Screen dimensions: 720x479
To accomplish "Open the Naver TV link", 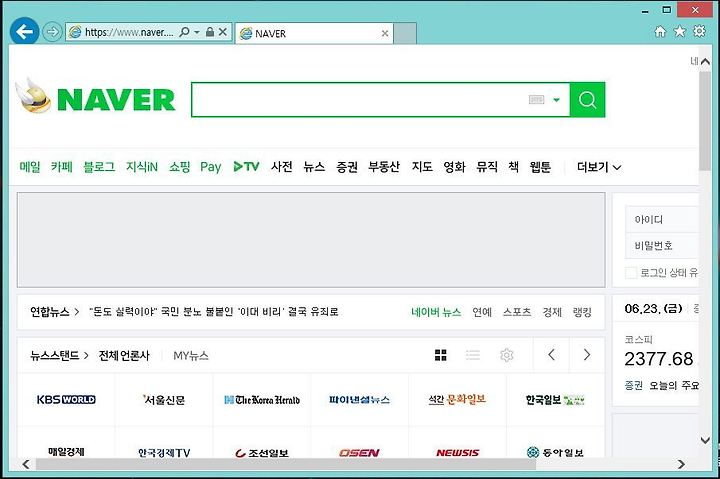I will [x=247, y=167].
